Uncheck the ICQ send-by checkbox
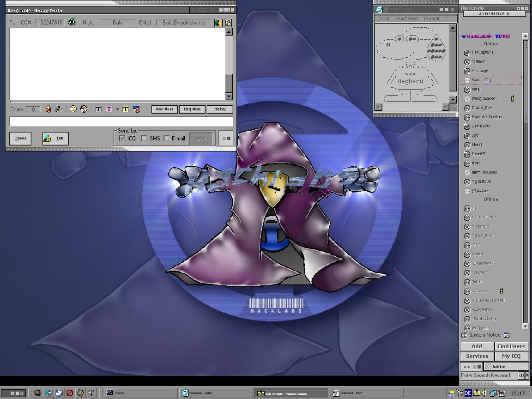The height and width of the screenshot is (399, 532). [x=122, y=139]
